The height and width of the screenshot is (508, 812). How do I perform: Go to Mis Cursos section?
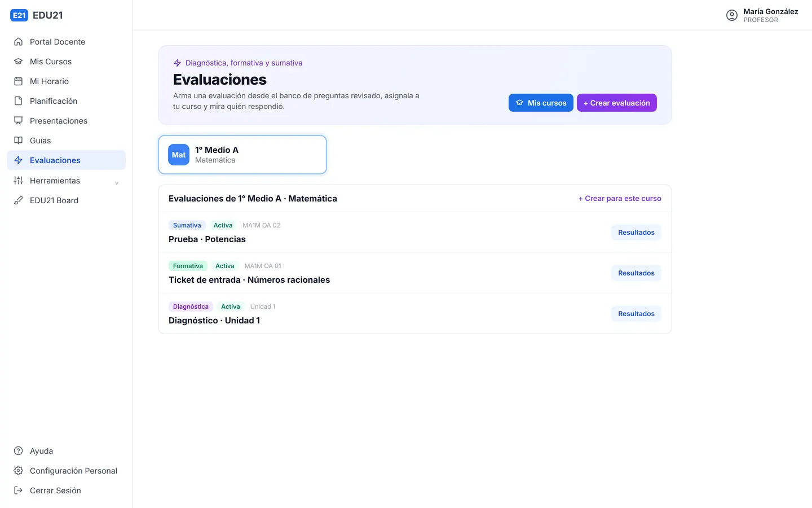[x=66, y=62]
